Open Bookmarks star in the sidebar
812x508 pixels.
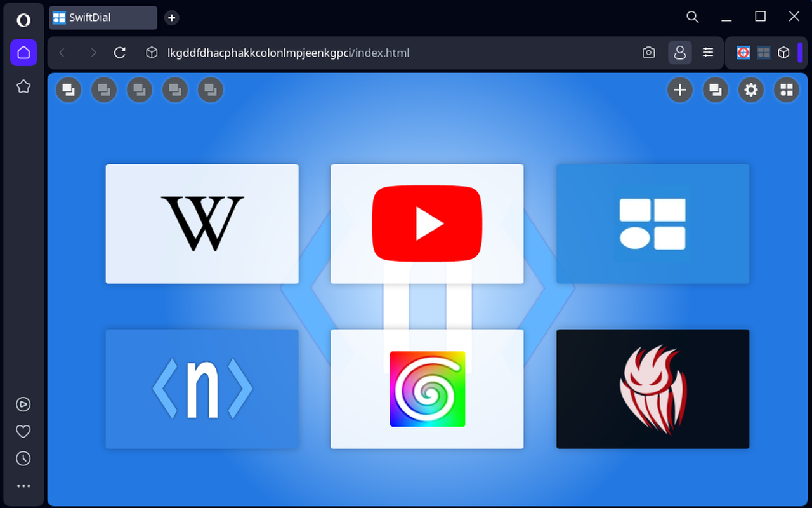(x=23, y=86)
